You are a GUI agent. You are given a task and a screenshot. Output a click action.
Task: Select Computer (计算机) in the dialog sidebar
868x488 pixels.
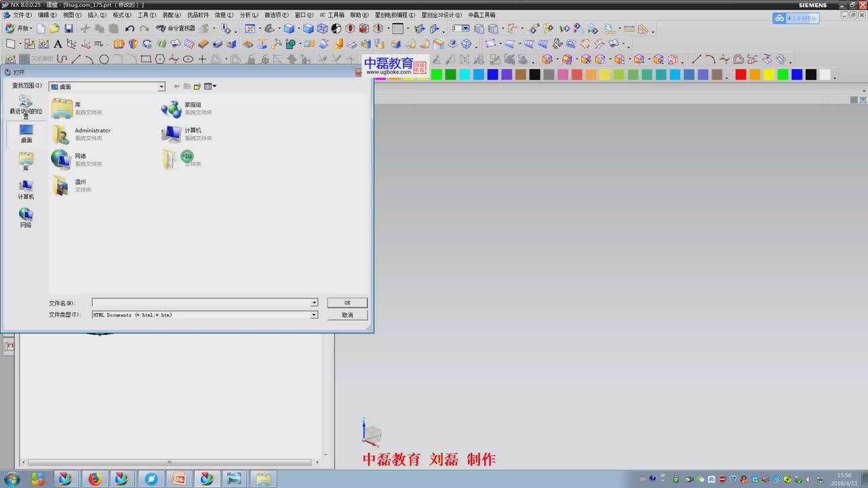tap(26, 190)
